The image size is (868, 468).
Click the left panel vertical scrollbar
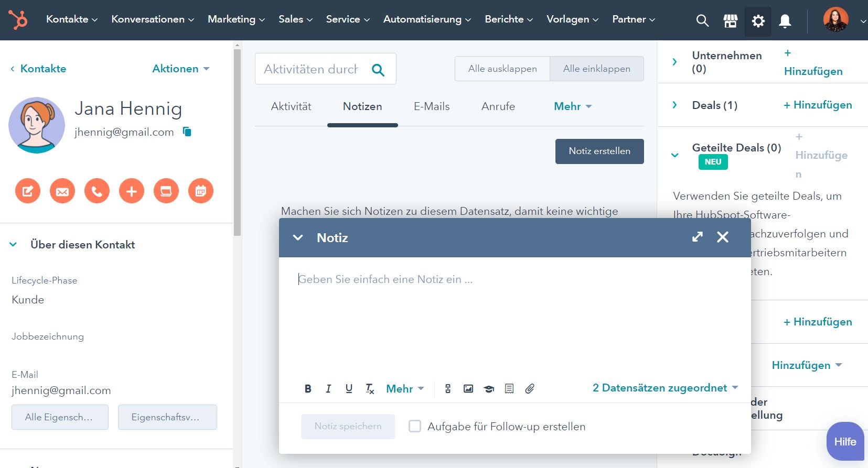click(237, 142)
